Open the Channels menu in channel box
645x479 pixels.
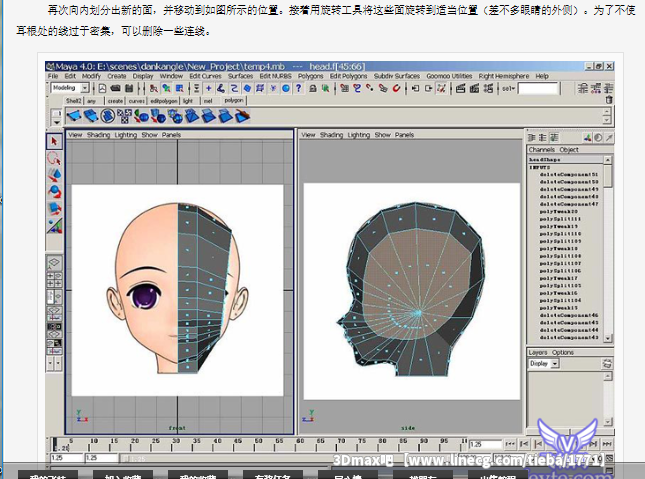click(542, 150)
